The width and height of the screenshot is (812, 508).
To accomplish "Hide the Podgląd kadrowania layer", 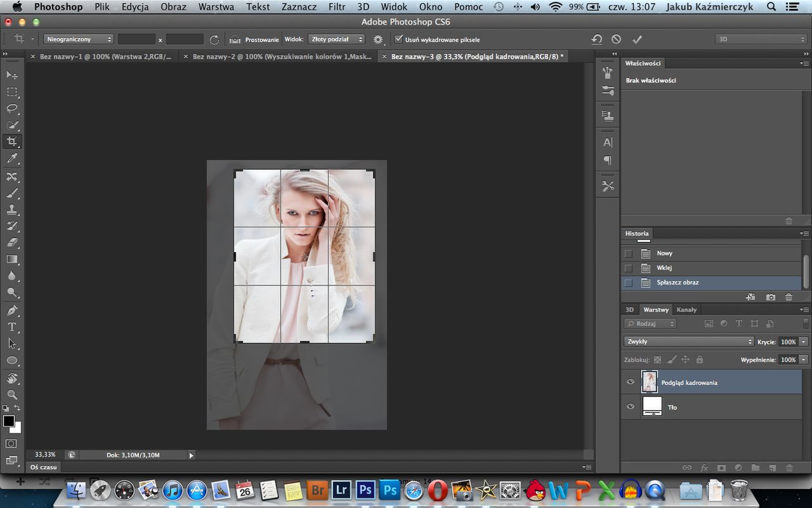I will pos(630,382).
